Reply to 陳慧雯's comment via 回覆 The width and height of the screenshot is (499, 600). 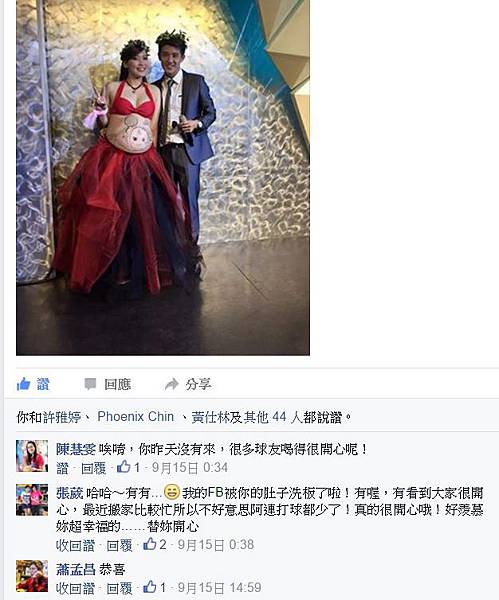click(94, 468)
